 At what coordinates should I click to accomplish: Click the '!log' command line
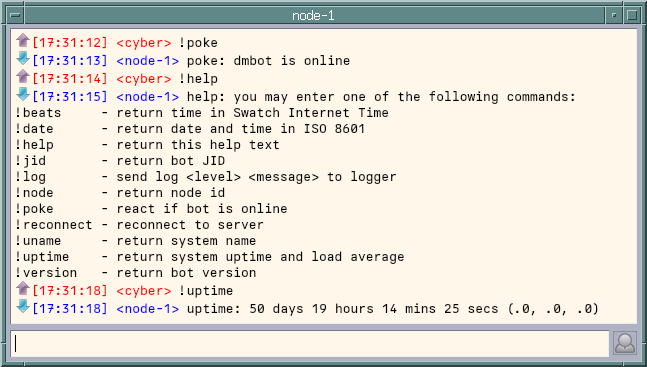tap(205, 177)
